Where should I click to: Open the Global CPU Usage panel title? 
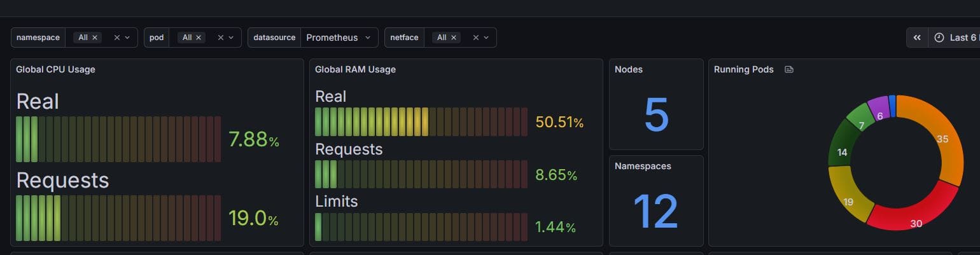55,69
